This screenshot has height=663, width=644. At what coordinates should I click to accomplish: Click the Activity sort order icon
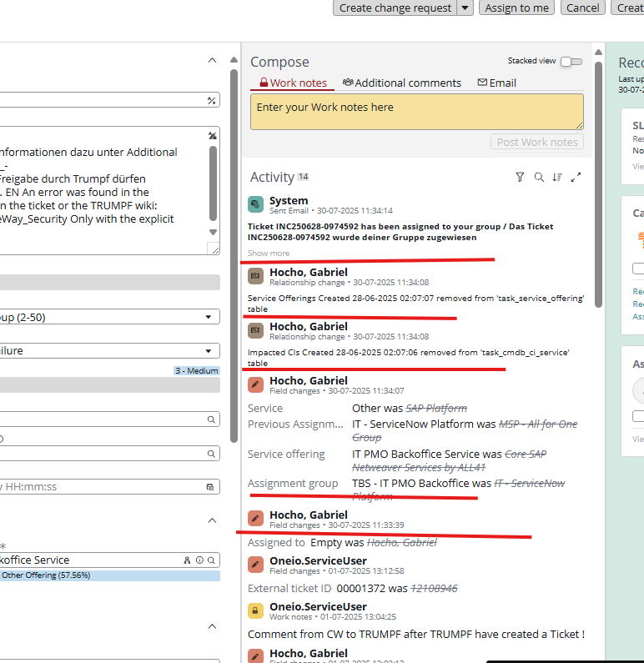pyautogui.click(x=557, y=177)
